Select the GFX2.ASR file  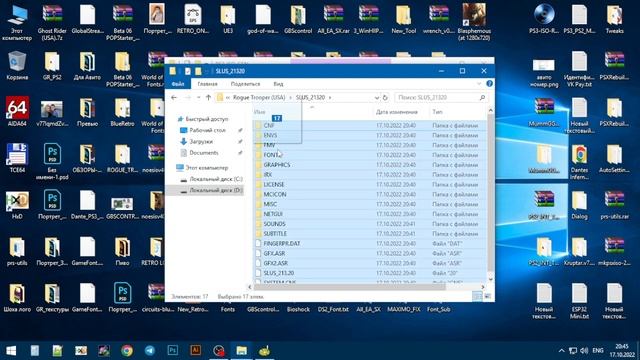click(x=370, y=263)
